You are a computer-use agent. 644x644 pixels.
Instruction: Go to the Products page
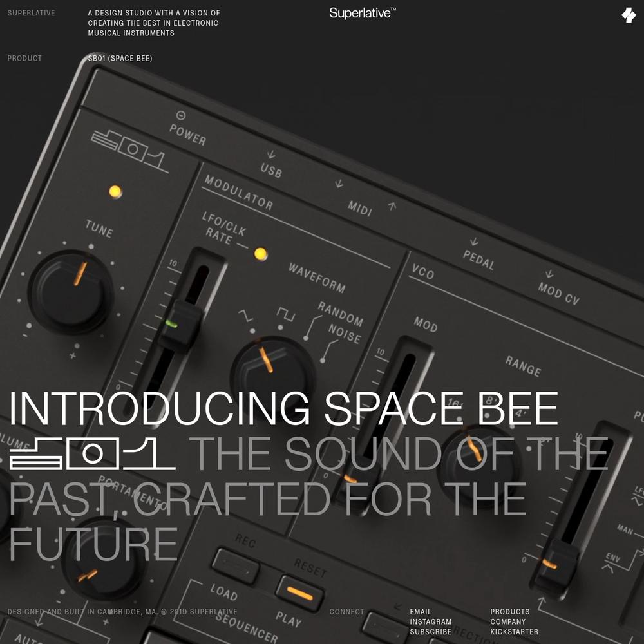pos(509,612)
